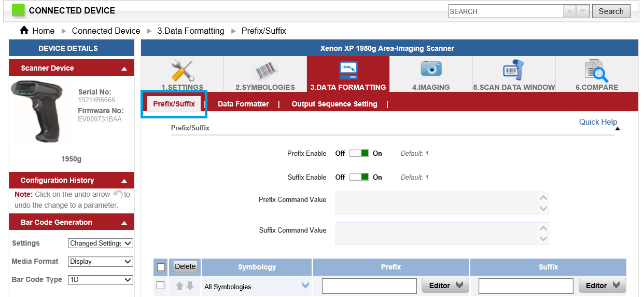Open the Quick Help link
The height and width of the screenshot is (297, 644).
pyautogui.click(x=598, y=122)
